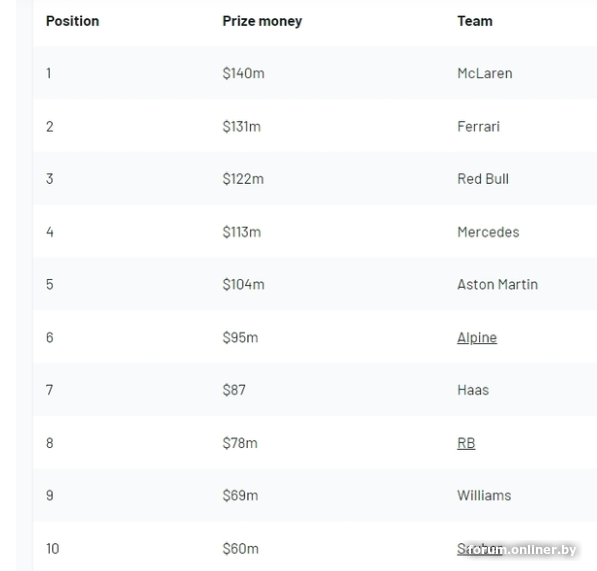Select the $140m prize money cell
597x571 pixels.
pyautogui.click(x=243, y=73)
